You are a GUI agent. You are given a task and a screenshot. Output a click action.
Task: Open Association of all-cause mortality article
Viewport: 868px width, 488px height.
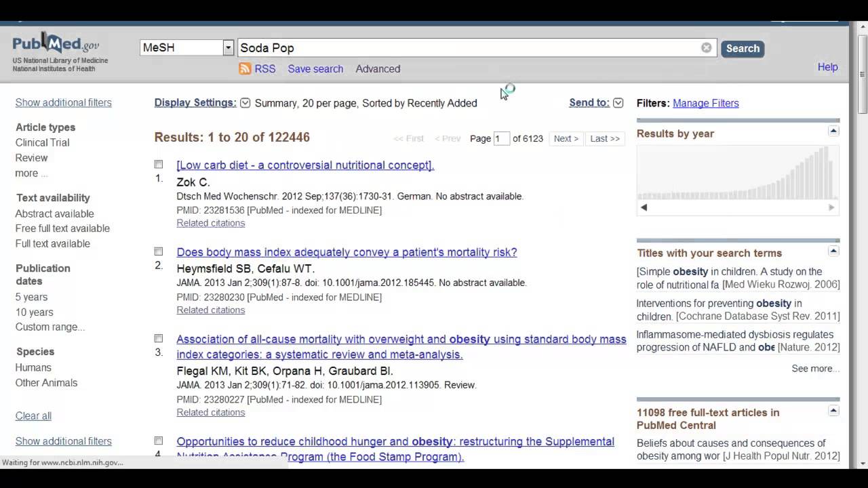coord(401,346)
